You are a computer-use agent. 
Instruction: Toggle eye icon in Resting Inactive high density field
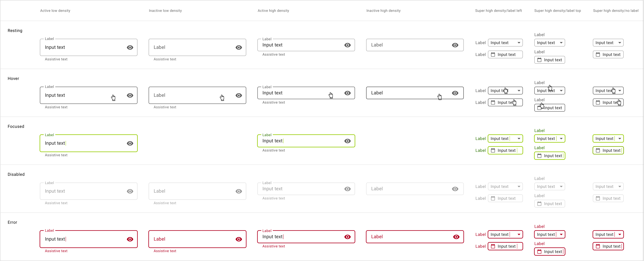[455, 45]
